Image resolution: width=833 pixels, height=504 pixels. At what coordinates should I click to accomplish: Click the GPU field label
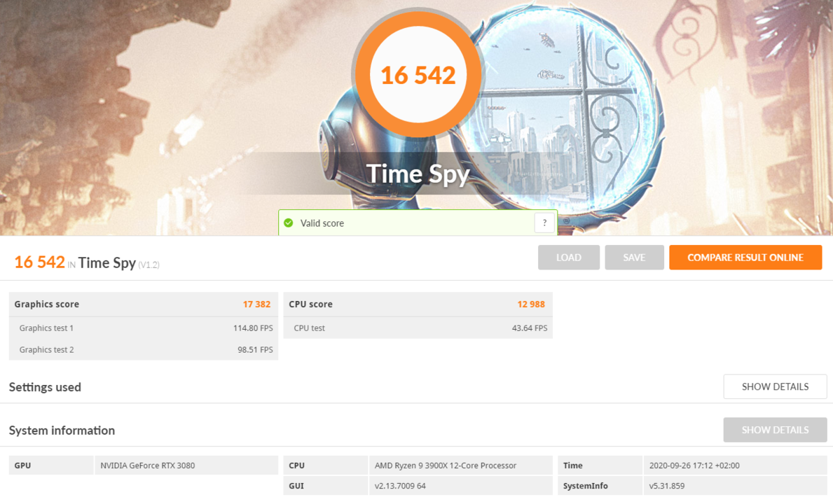tap(22, 465)
